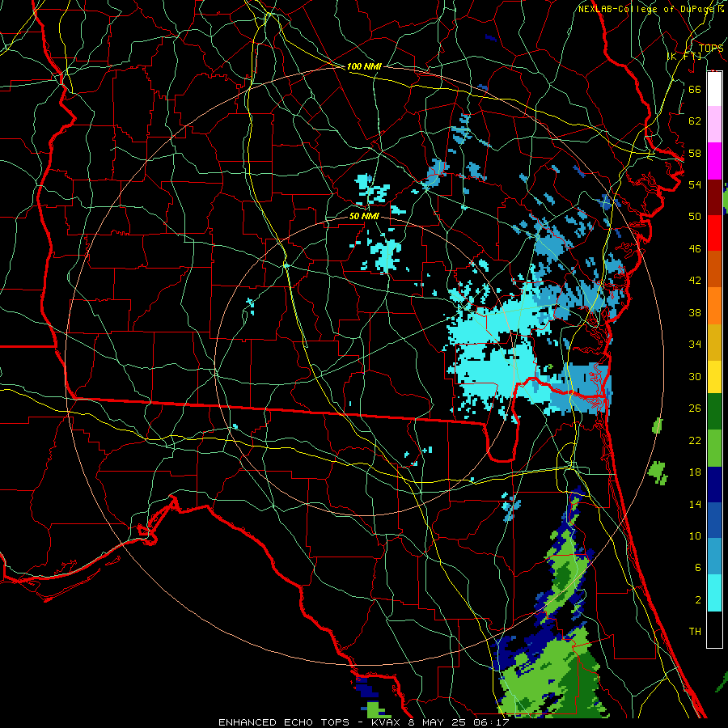
Task: Select the magenta swatch near legend value 58
Action: pyautogui.click(x=714, y=161)
